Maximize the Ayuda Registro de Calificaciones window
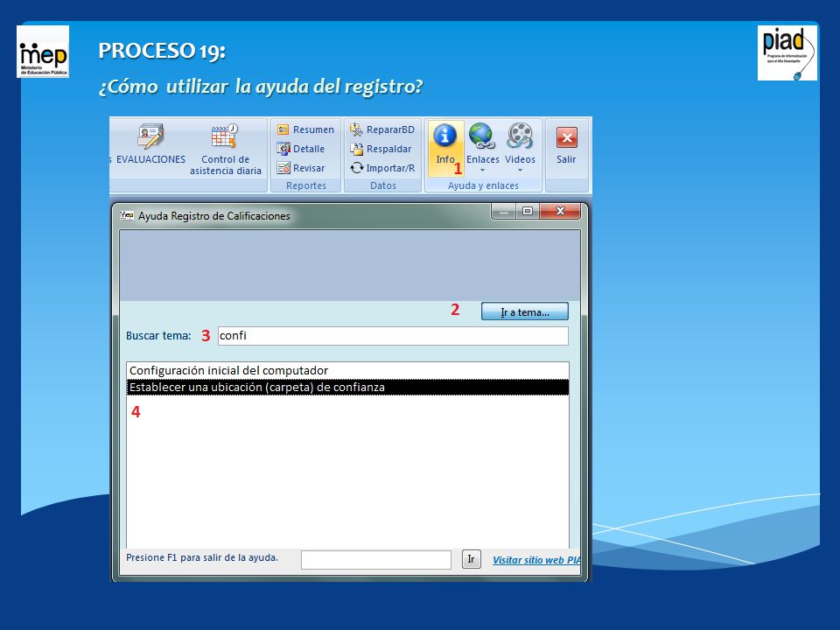 coord(528,211)
